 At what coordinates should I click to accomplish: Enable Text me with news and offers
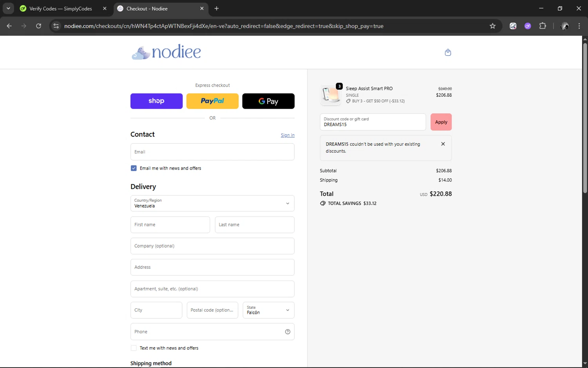click(134, 348)
